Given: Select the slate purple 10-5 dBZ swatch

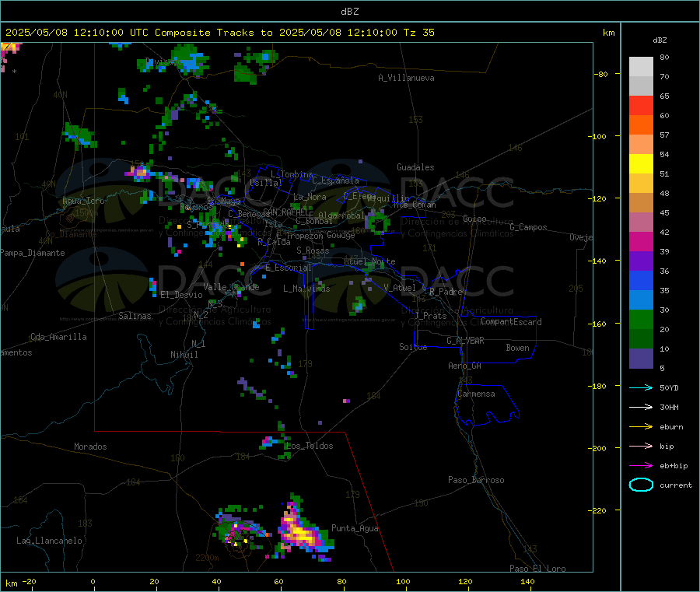Looking at the screenshot, I should tap(641, 359).
